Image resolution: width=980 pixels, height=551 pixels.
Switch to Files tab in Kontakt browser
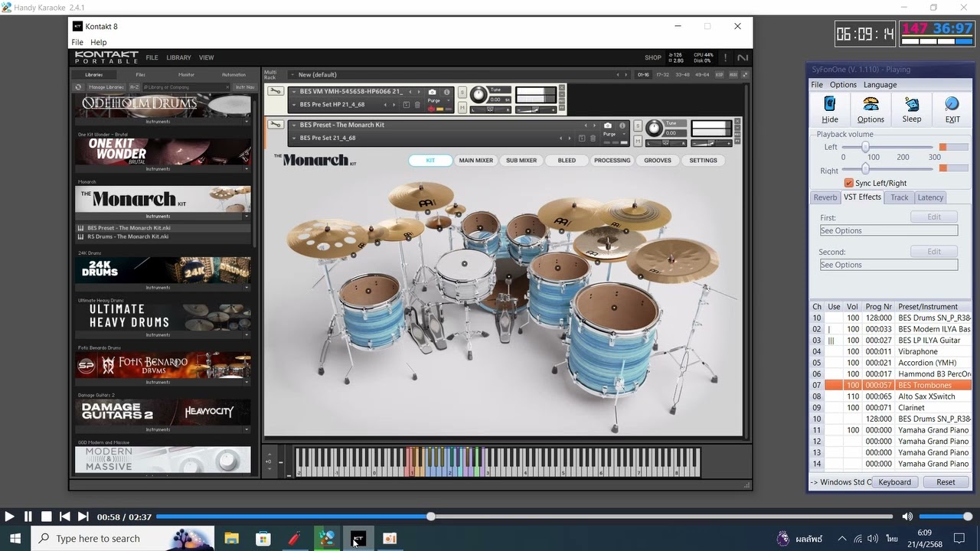point(140,74)
